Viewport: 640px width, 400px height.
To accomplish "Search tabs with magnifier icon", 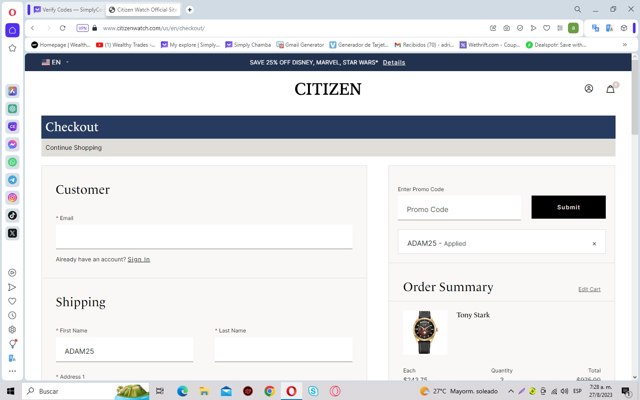I will click(x=578, y=9).
